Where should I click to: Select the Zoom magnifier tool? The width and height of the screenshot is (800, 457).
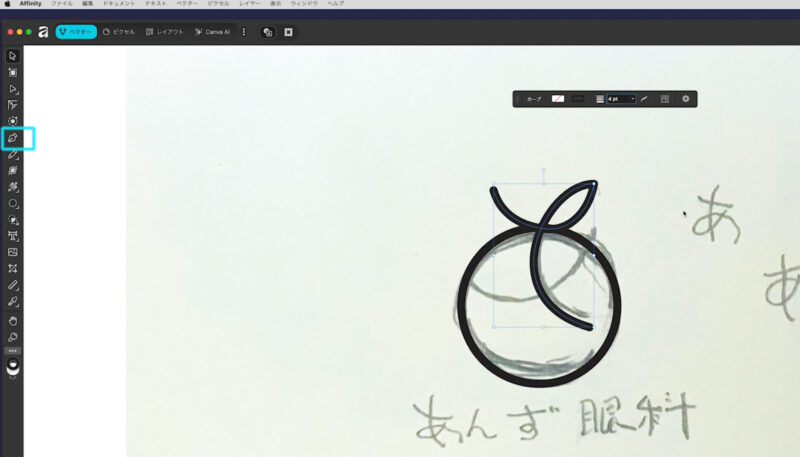(x=13, y=337)
